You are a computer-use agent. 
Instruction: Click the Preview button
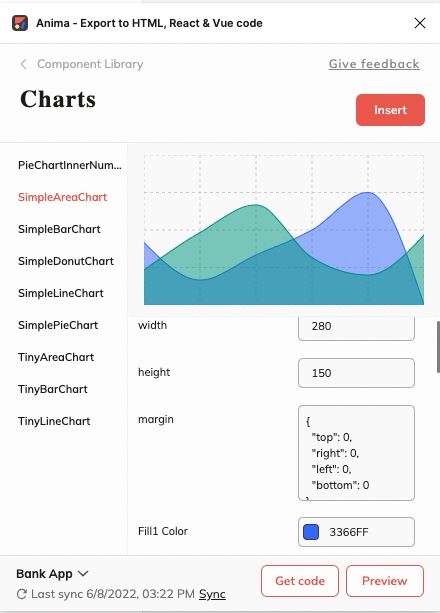click(385, 581)
